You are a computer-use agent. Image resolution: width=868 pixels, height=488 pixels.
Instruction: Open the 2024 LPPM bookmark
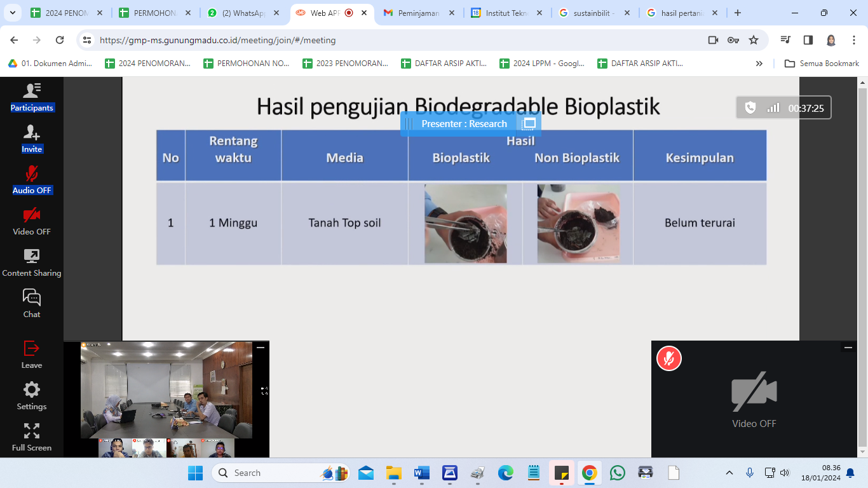[542, 64]
